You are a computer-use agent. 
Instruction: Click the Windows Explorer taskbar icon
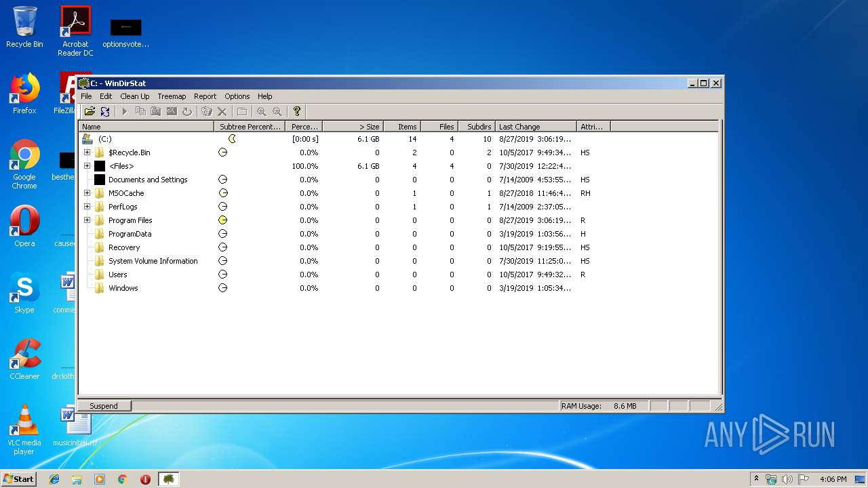[x=77, y=479]
